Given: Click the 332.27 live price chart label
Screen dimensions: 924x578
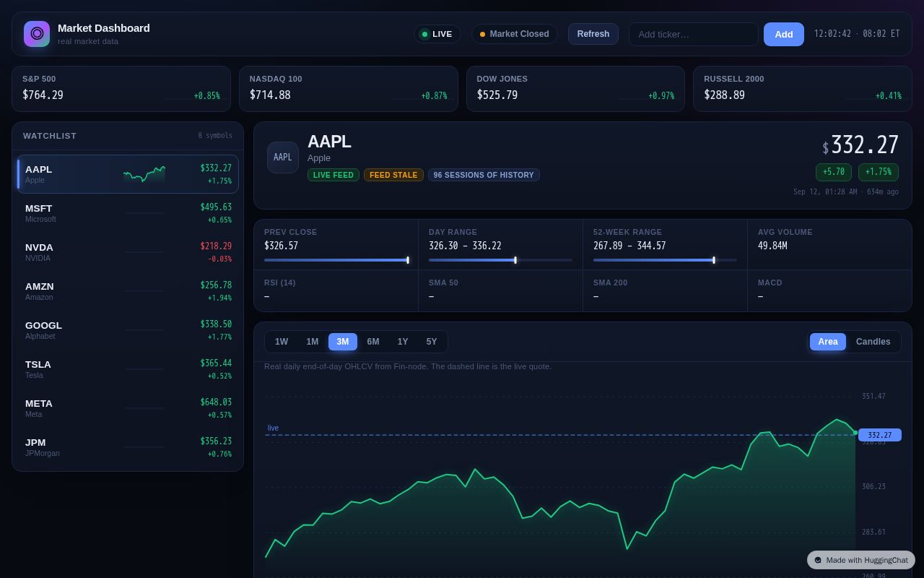Looking at the screenshot, I should (x=880, y=435).
